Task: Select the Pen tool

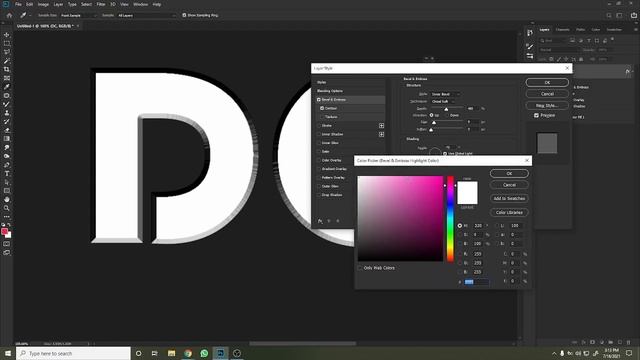Action: click(x=7, y=165)
